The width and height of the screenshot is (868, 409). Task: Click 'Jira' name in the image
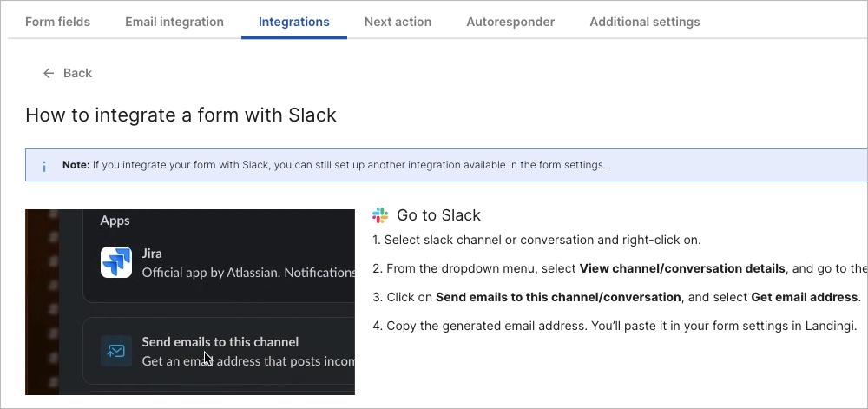click(x=152, y=254)
